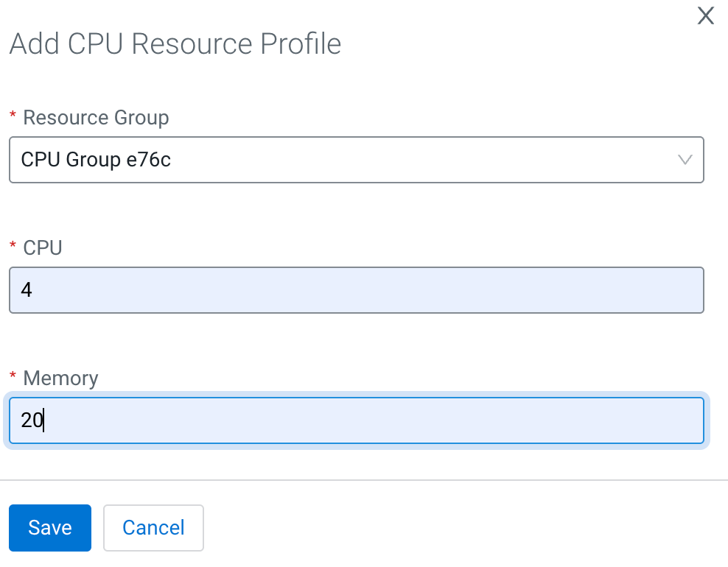Click the middle of Resource Group combo box
This screenshot has height=567, width=728.
point(356,160)
